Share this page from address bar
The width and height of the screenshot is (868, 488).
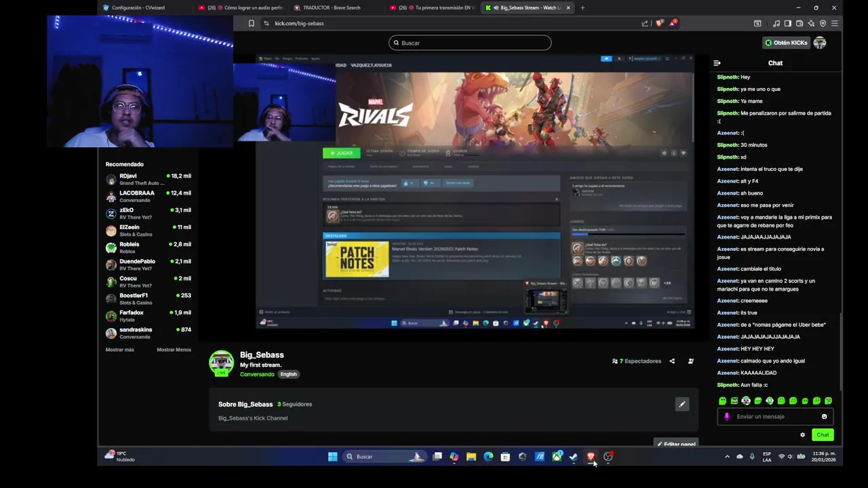645,23
